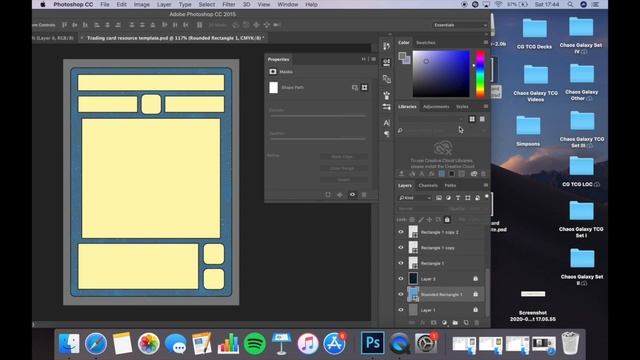Hide Layer 3 with its eye icon

(401, 278)
